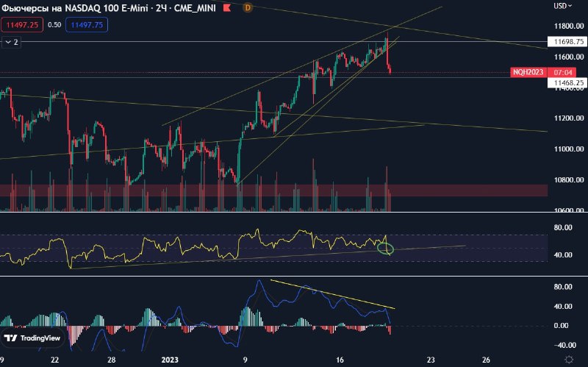Image resolution: width=588 pixels, height=367 pixels.
Task: Click the orange D data-status icon
Action: pyautogui.click(x=247, y=7)
